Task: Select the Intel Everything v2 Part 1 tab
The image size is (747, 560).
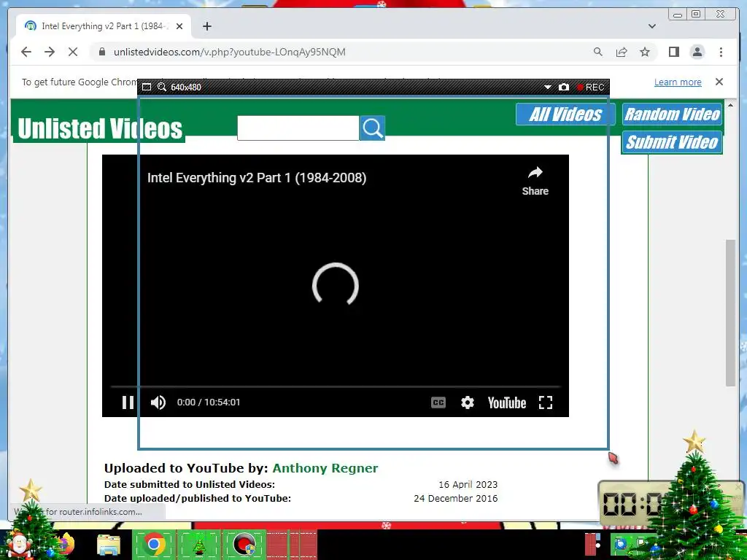Action: [104, 26]
